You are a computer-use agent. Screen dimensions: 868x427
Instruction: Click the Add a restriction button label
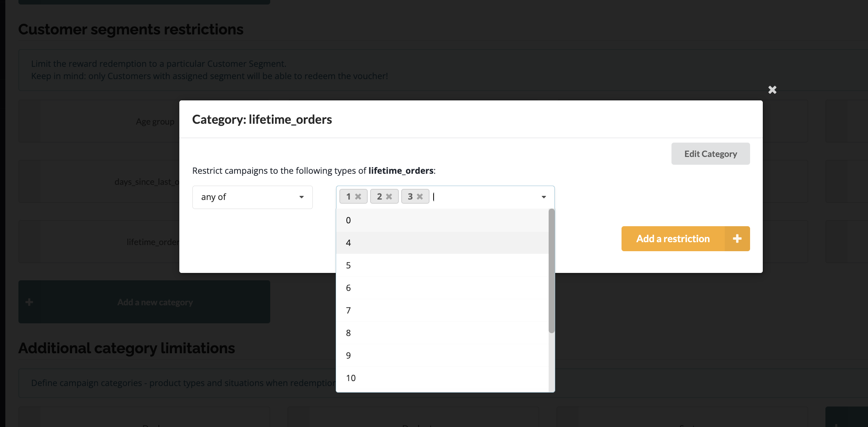(673, 238)
